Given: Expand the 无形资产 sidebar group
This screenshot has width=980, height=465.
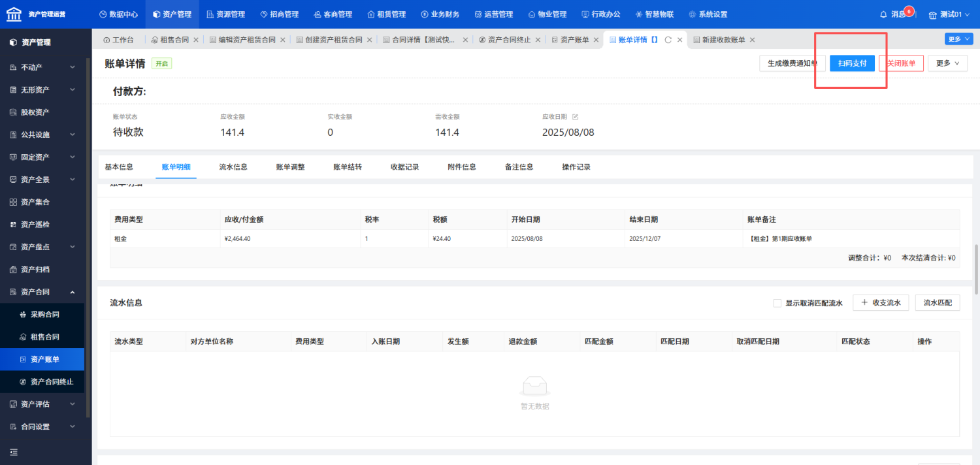Looking at the screenshot, I should [42, 89].
